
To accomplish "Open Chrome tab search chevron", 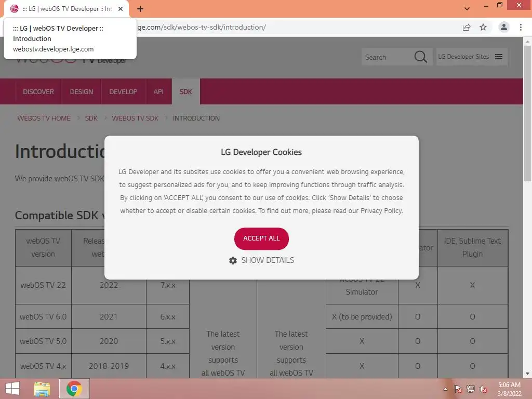I will tap(467, 9).
